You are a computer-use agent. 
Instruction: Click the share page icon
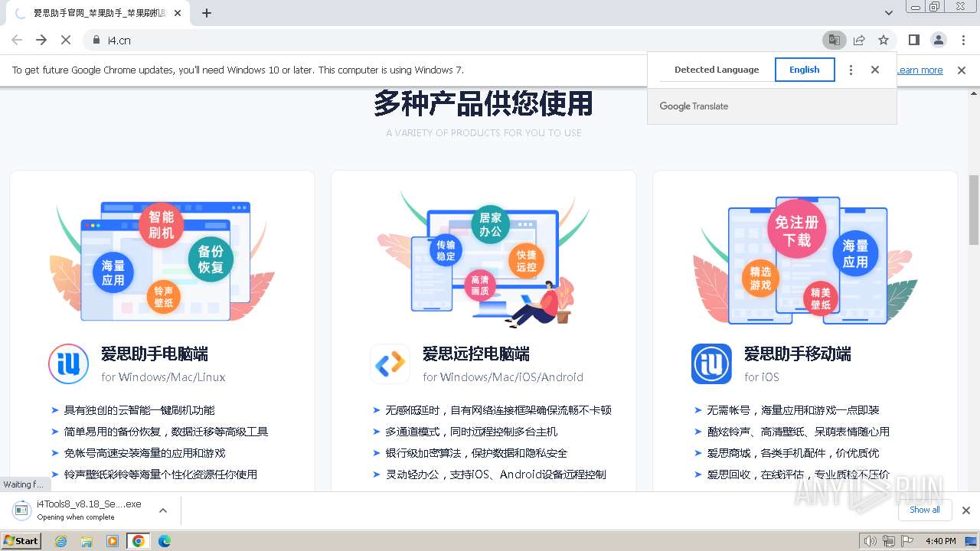point(859,40)
